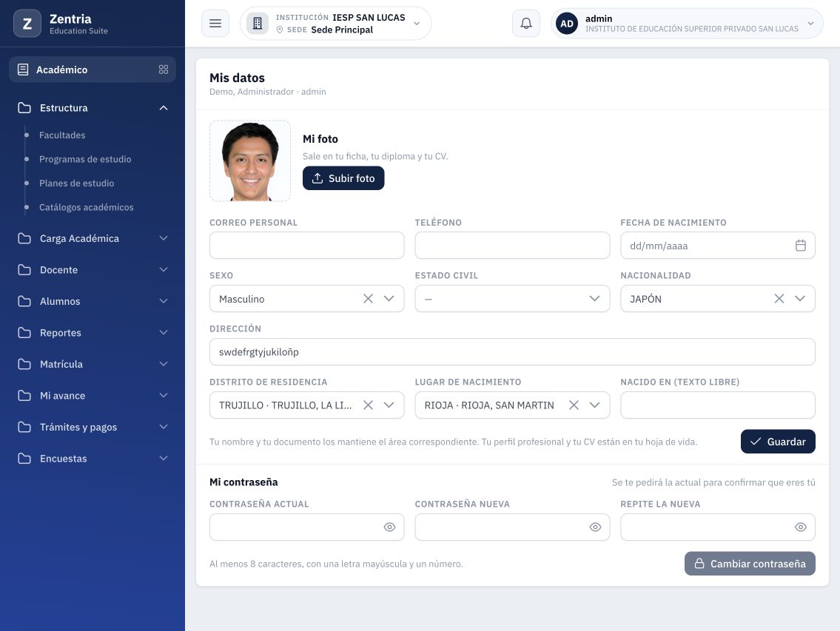
Task: Click the institution building icon
Action: click(257, 24)
